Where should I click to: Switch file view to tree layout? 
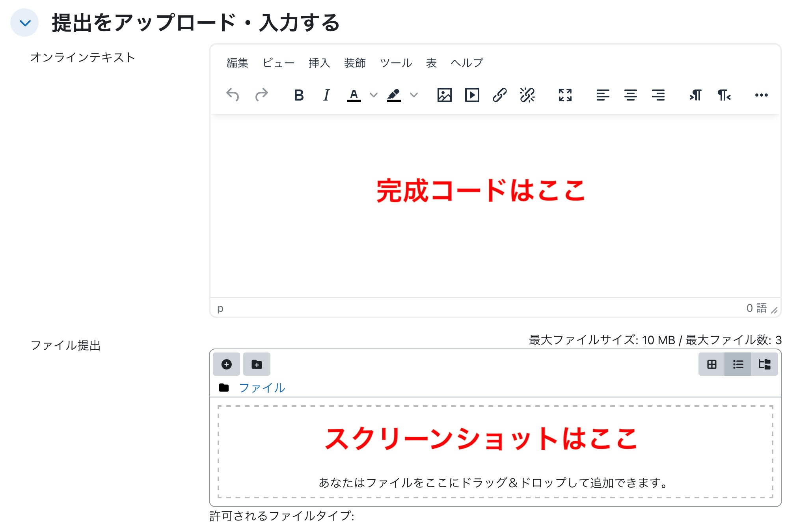(764, 364)
